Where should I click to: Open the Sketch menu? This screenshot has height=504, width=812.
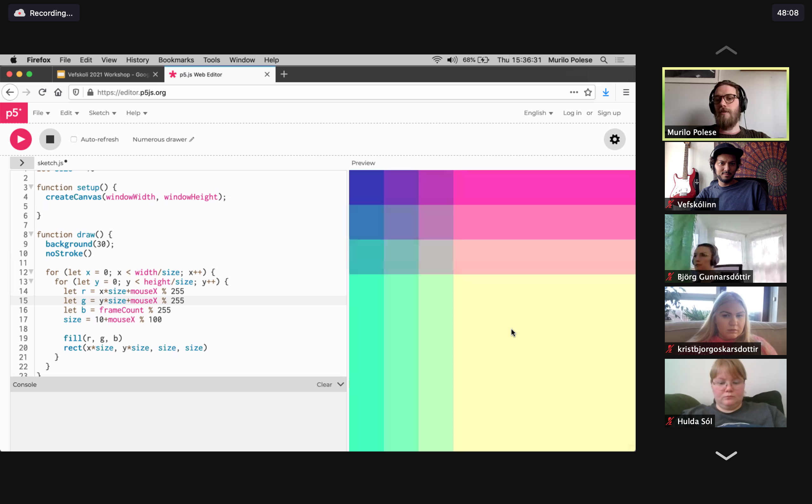click(x=102, y=113)
